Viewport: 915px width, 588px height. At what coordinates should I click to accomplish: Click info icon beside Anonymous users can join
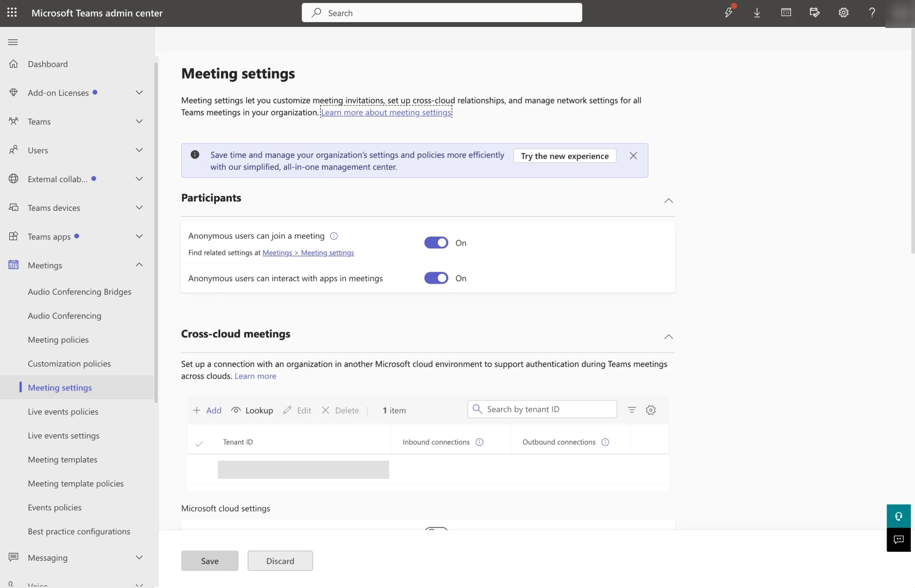click(x=334, y=236)
